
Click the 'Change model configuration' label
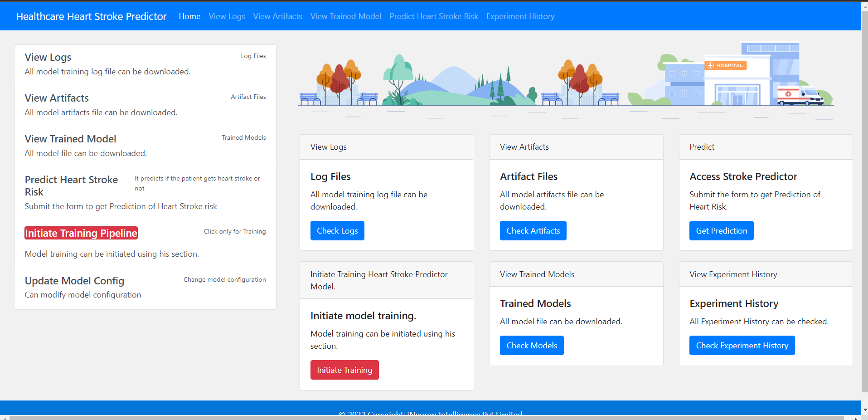224,279
